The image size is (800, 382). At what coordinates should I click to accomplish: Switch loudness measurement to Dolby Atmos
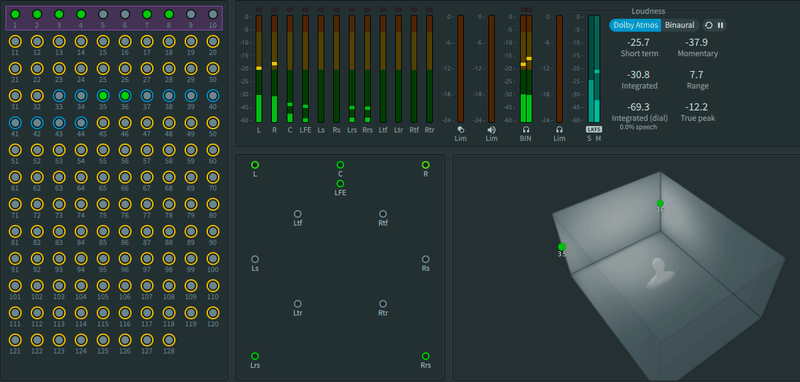(x=635, y=25)
